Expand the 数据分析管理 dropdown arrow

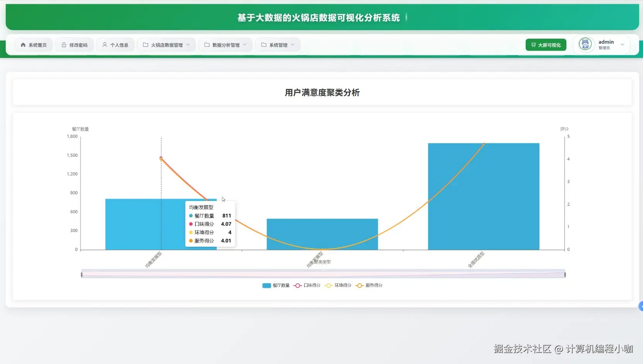click(245, 45)
